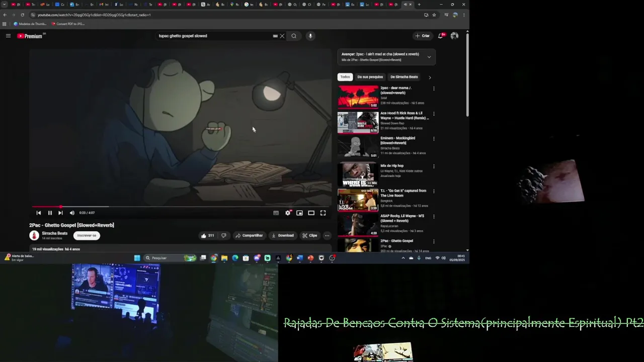Open Eminem Mockingbird Slowed+Reverb title
This screenshot has width=644, height=362.
coord(397,140)
